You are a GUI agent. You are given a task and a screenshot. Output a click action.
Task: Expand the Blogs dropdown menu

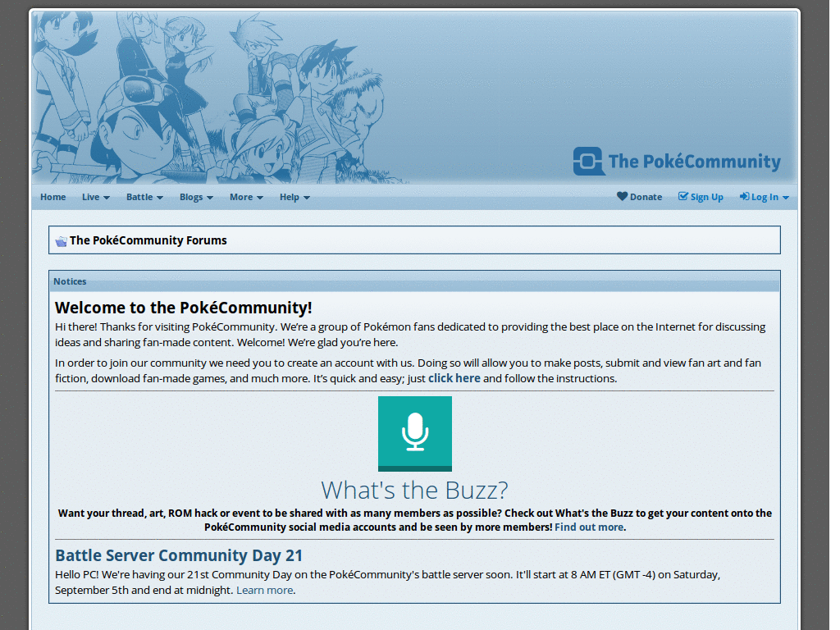(197, 197)
